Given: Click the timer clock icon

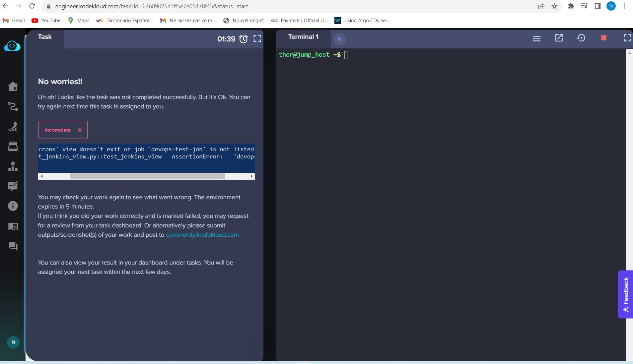Looking at the screenshot, I should [244, 39].
